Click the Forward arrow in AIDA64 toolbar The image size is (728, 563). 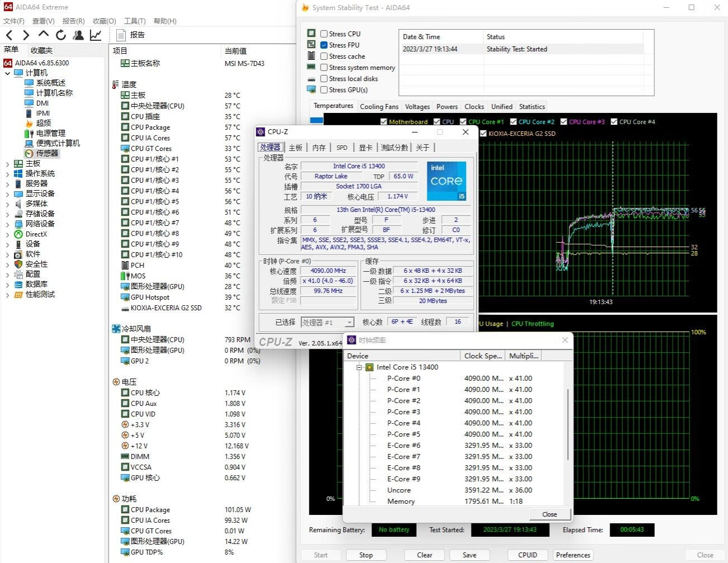pos(26,35)
